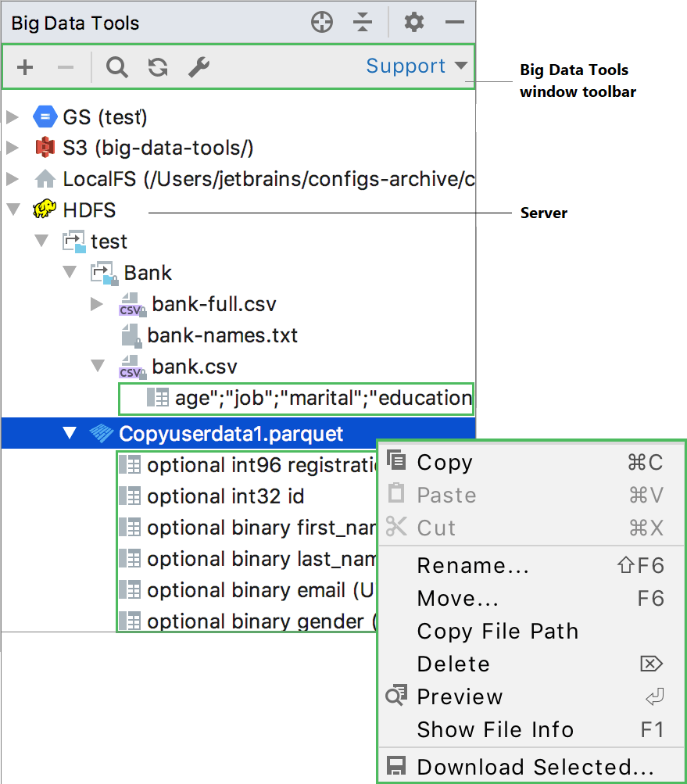Expand the GS (test) node
The height and width of the screenshot is (784, 687).
(x=13, y=117)
